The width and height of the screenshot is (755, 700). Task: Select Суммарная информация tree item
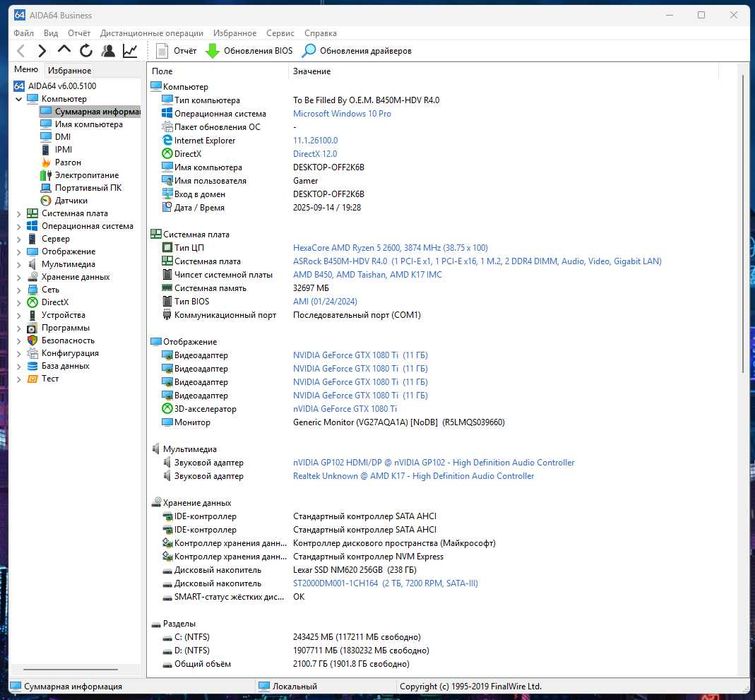click(90, 111)
